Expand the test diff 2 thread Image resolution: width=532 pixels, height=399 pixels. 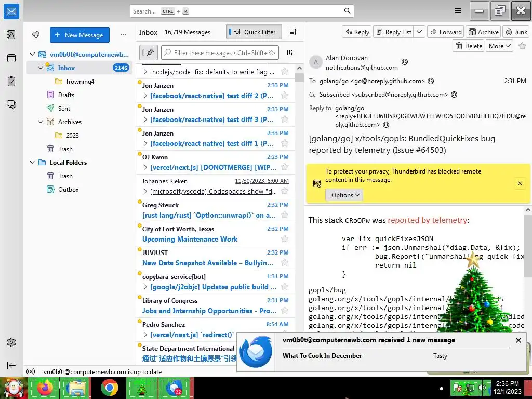click(x=145, y=96)
